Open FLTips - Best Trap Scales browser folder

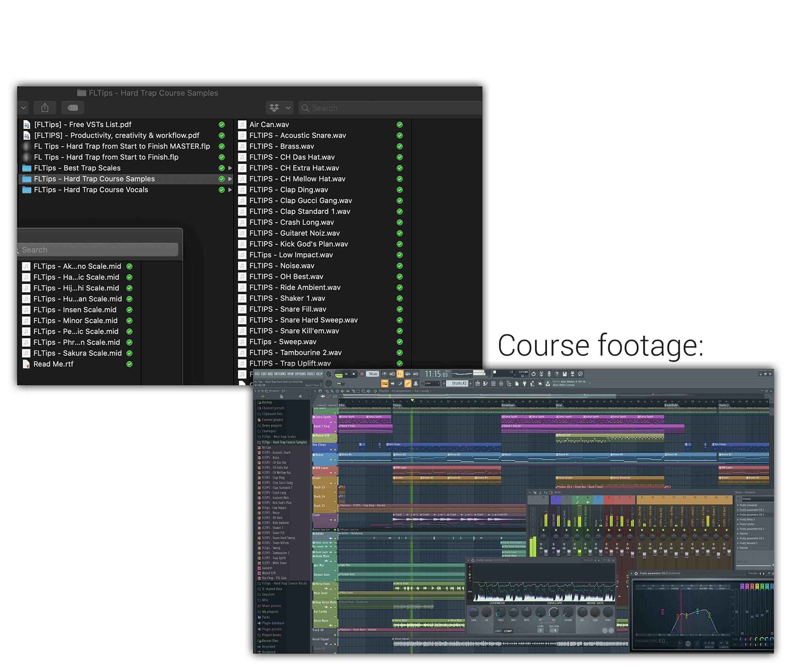click(279, 437)
